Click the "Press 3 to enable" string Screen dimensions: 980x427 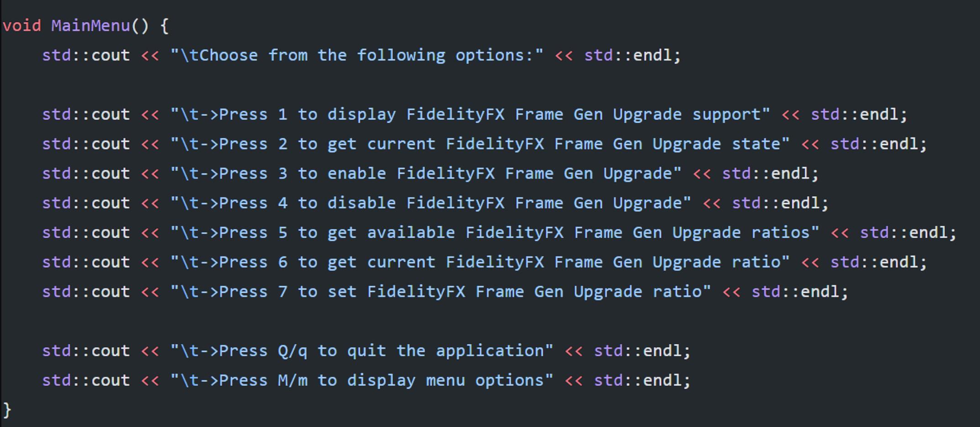click(426, 174)
